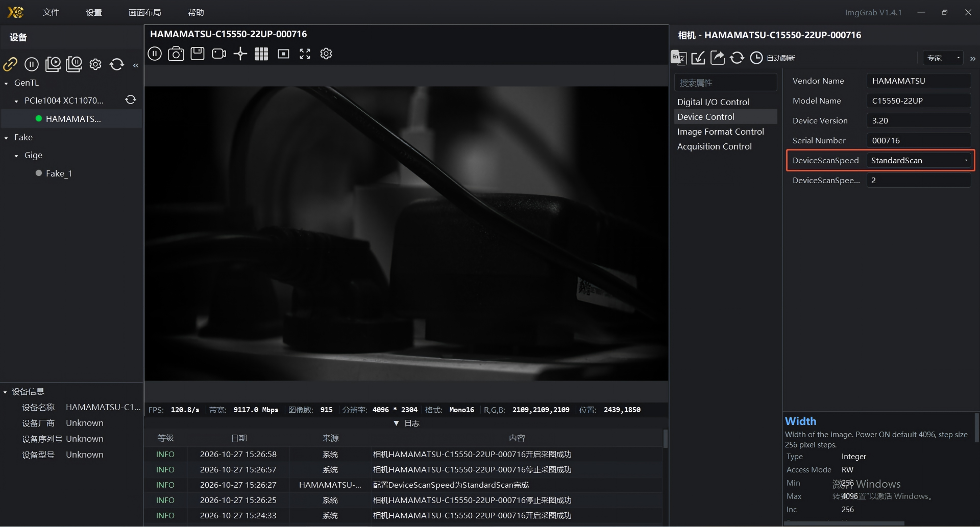Open the 专家 visibility level dropdown
The image size is (980, 527).
click(x=943, y=58)
